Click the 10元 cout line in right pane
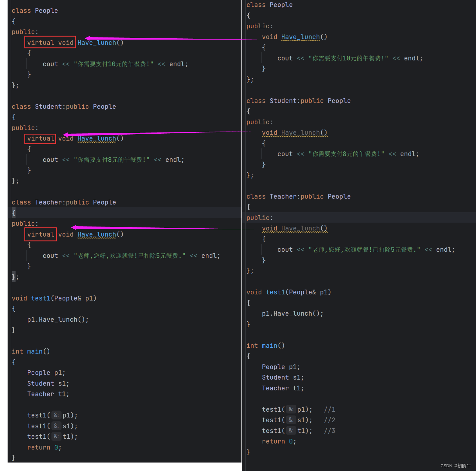 [350, 58]
